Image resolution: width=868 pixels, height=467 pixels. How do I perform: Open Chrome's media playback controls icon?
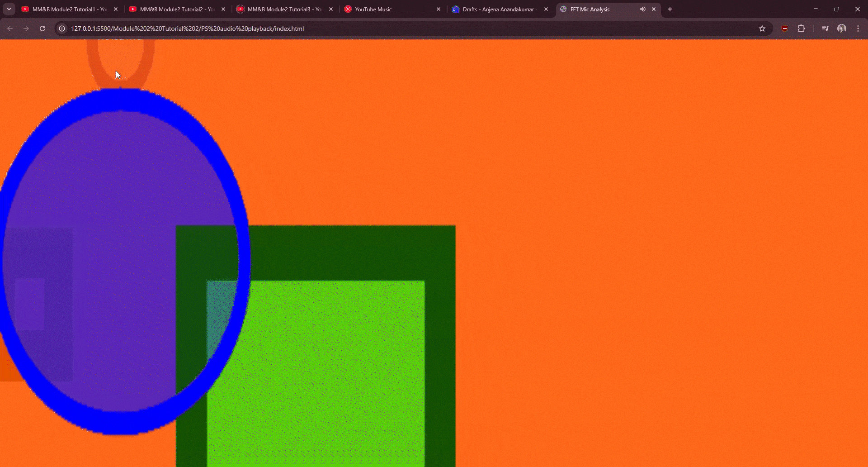click(825, 28)
